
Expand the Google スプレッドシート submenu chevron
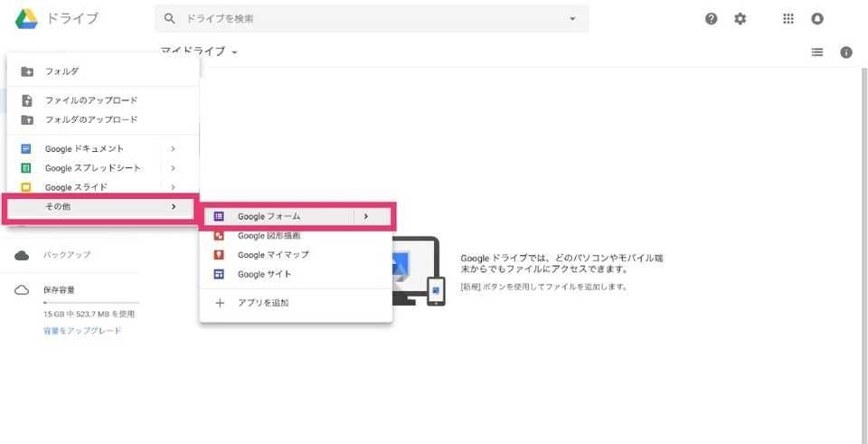pos(174,168)
